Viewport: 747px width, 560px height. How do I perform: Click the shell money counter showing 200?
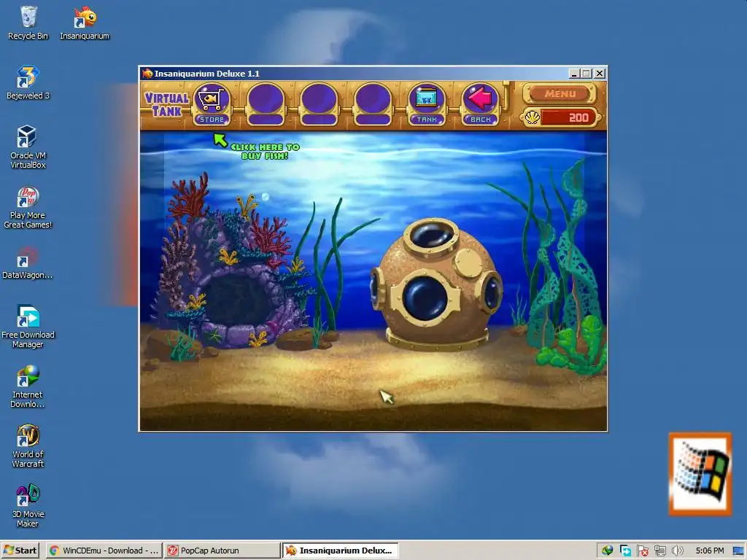pyautogui.click(x=561, y=117)
